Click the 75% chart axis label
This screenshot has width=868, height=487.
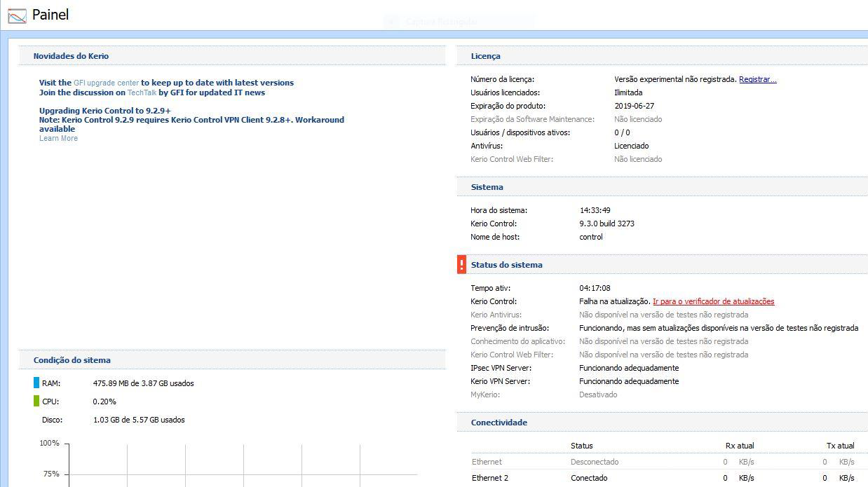point(51,474)
